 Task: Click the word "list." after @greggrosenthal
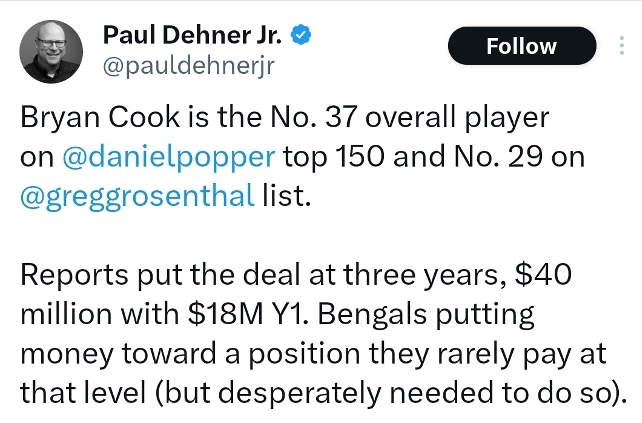[x=286, y=195]
